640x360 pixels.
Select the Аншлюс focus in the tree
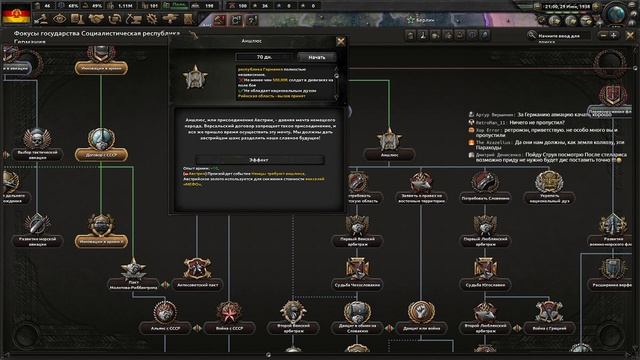pyautogui.click(x=389, y=144)
